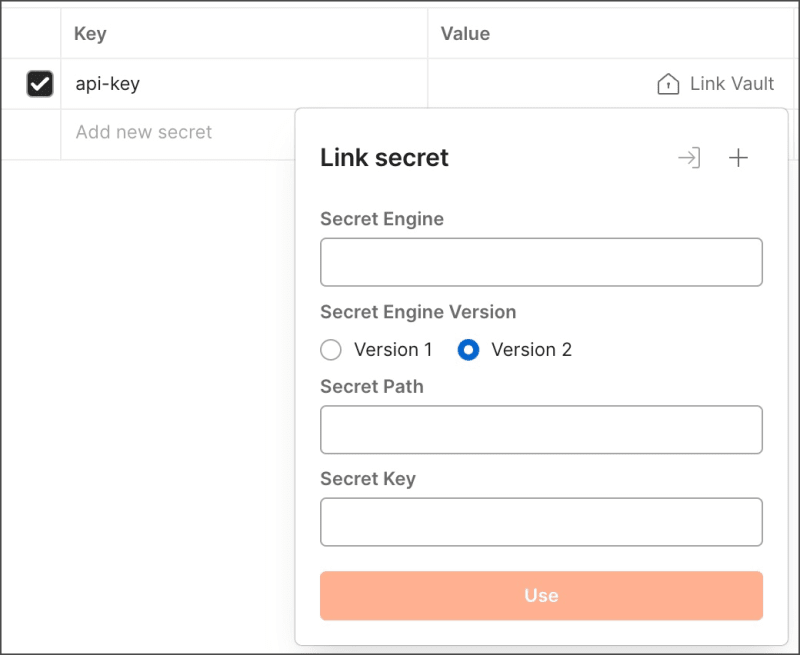The height and width of the screenshot is (655, 800).
Task: Click the Secret Key label
Action: pos(366,479)
